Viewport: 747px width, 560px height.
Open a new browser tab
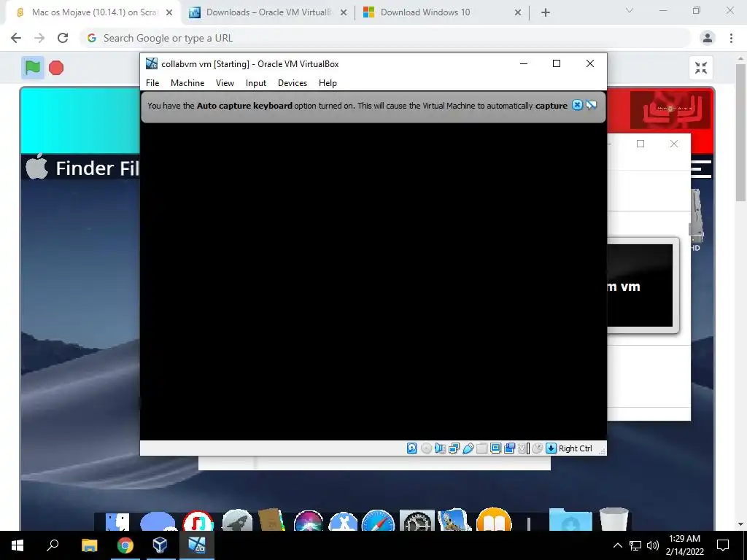[x=546, y=13]
